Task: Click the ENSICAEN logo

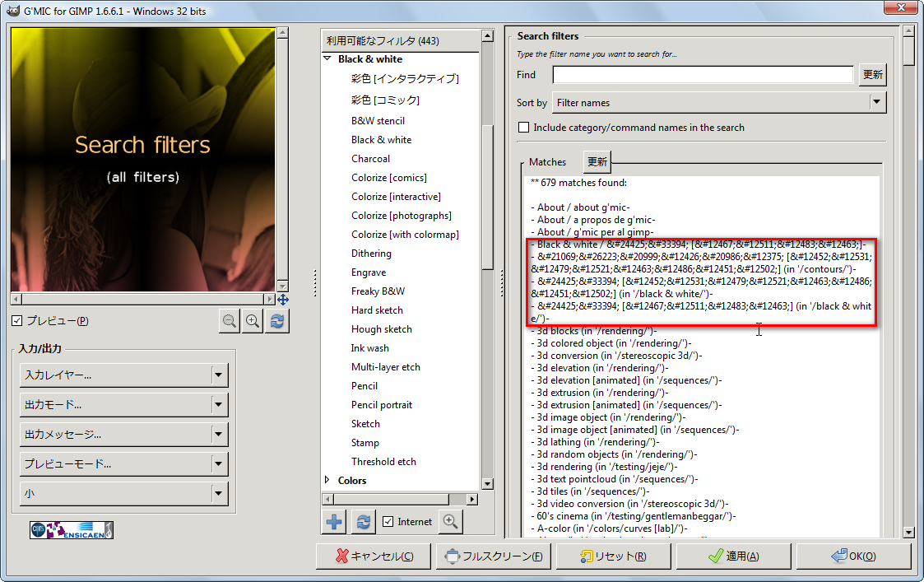Action: [x=72, y=530]
